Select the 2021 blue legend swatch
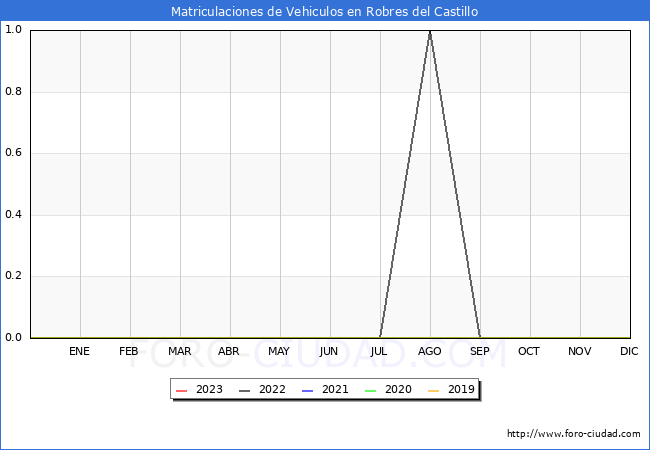 pyautogui.click(x=308, y=391)
